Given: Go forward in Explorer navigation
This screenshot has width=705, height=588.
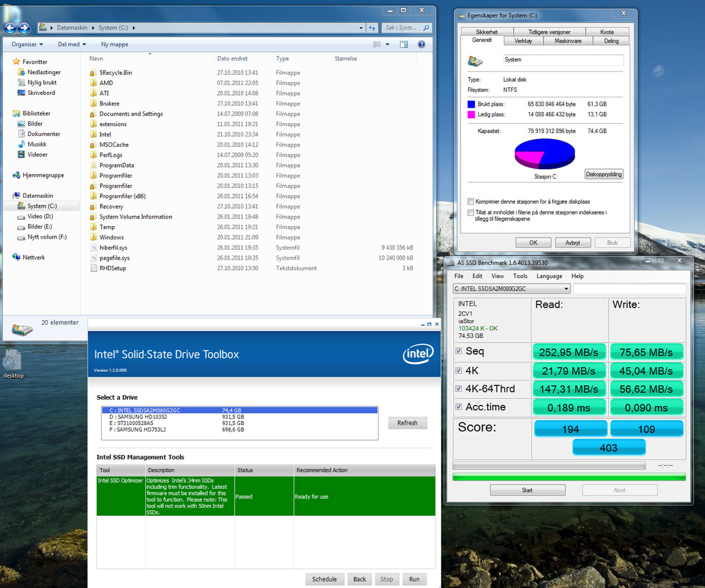Looking at the screenshot, I should (24, 28).
